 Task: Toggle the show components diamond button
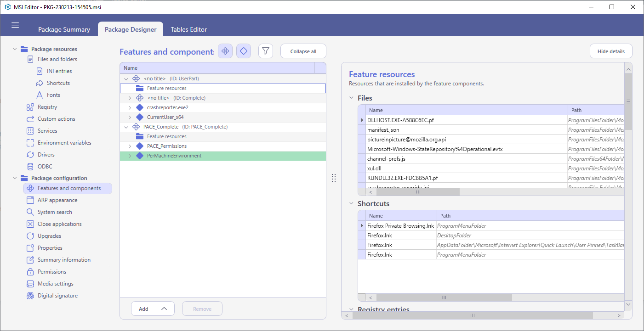point(244,51)
